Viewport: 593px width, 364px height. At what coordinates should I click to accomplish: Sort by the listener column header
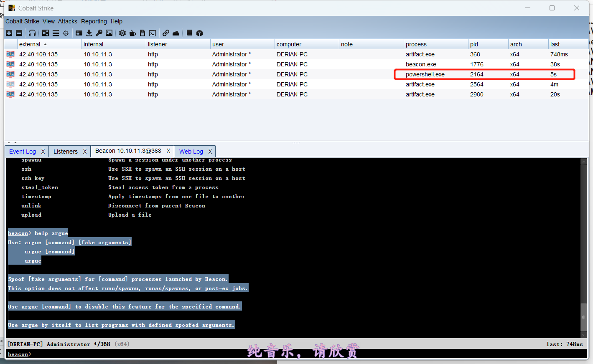pyautogui.click(x=178, y=44)
